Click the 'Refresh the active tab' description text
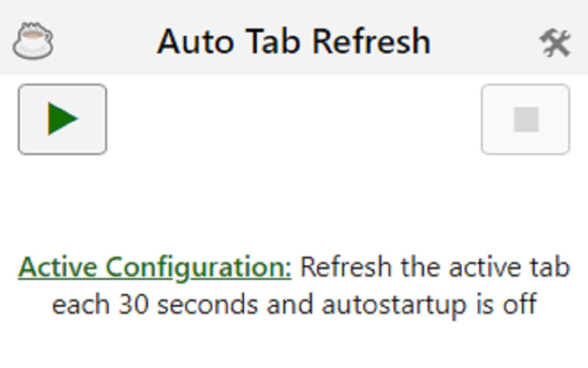Image resolution: width=588 pixels, height=368 pixels. click(434, 267)
